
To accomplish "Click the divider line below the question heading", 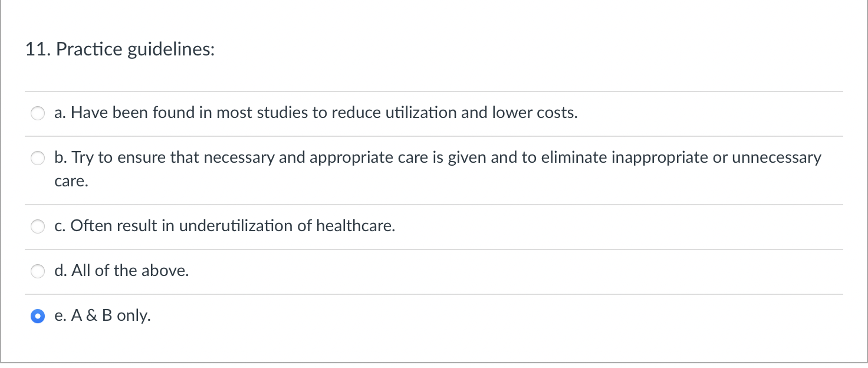I will tap(434, 91).
